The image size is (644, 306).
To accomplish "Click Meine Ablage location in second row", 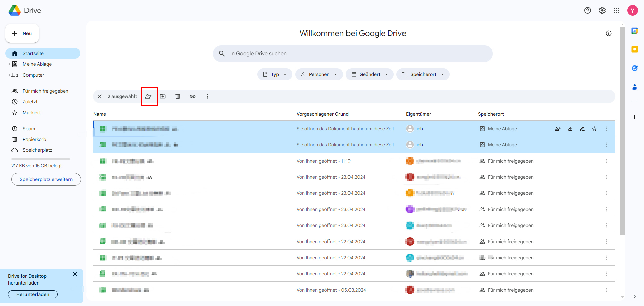I will pos(498,145).
